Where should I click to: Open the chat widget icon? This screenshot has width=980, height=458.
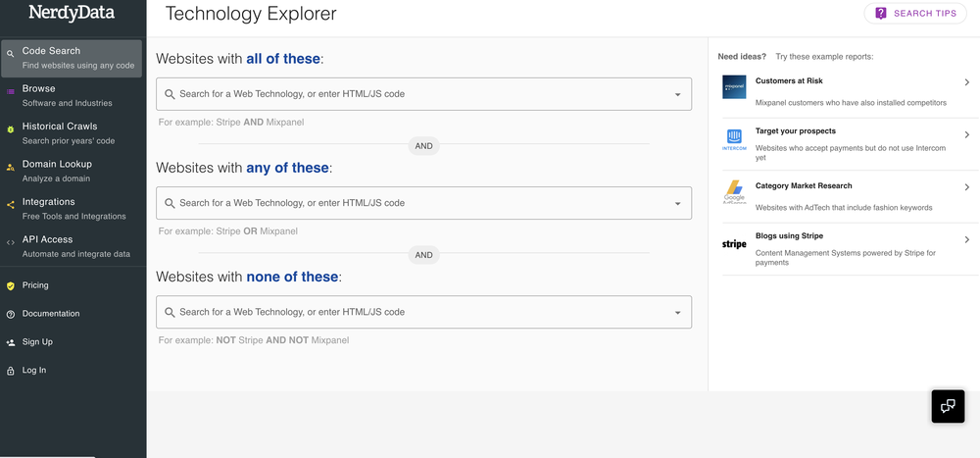coord(948,405)
